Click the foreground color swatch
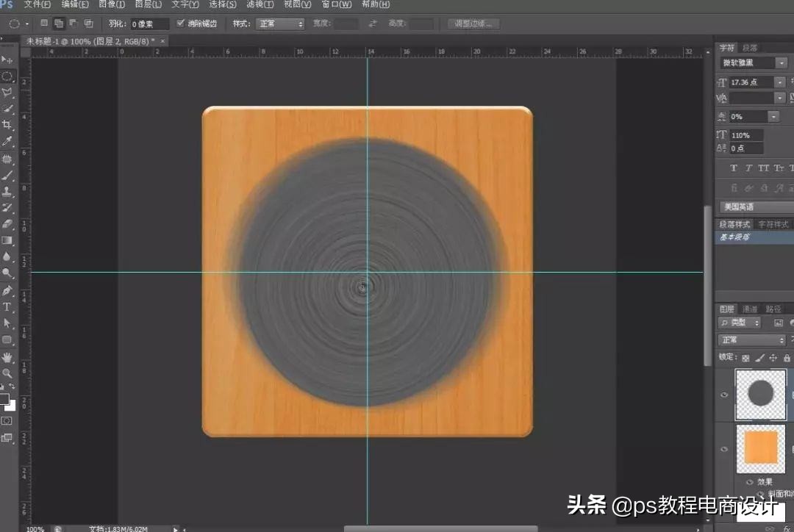 tap(4, 400)
